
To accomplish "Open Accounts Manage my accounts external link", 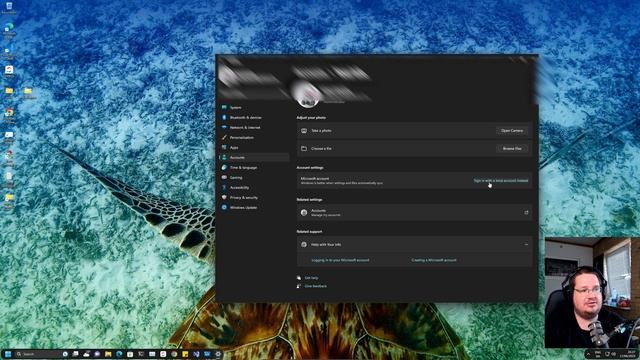I will coord(414,212).
